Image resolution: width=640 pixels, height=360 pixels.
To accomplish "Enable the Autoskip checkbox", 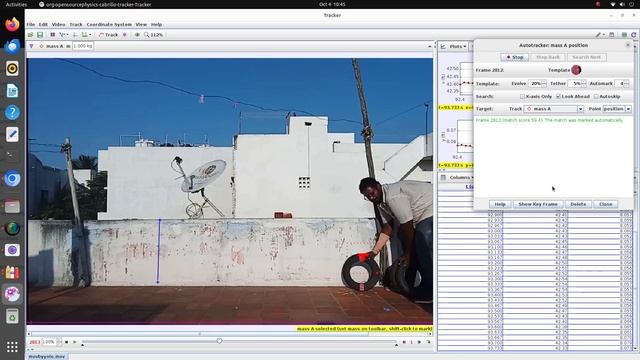I will (596, 96).
